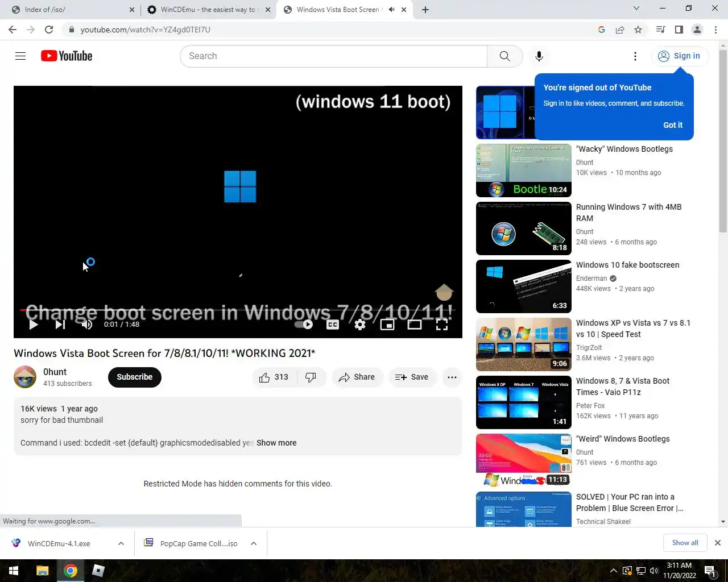Open the YouTube settings three-dot menu
The width and height of the screenshot is (728, 582).
(x=635, y=56)
